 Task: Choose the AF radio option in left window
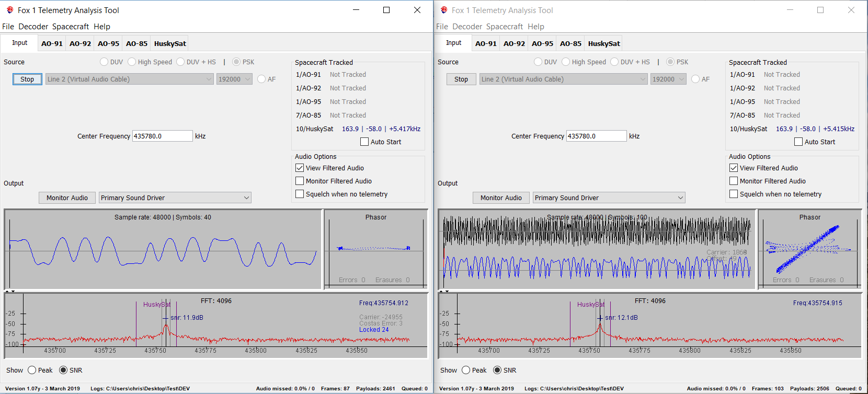pos(261,79)
